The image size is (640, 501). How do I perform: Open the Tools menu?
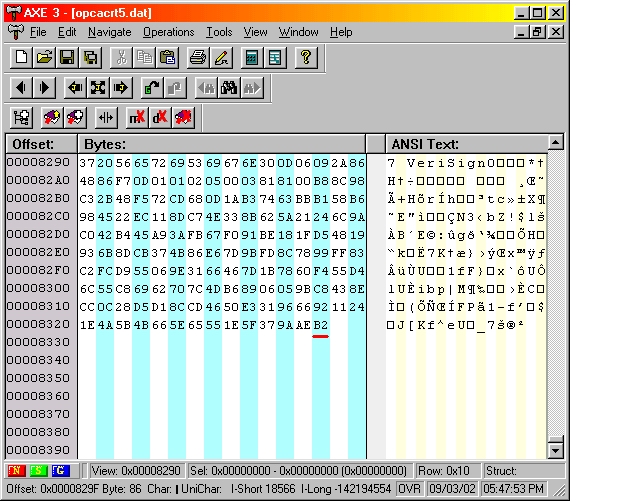pos(218,32)
